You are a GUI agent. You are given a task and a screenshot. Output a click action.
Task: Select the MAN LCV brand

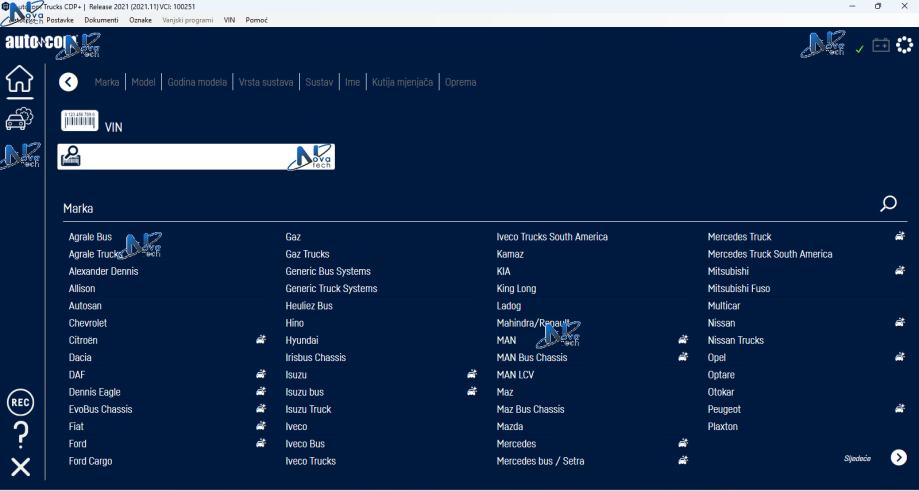pyautogui.click(x=515, y=375)
